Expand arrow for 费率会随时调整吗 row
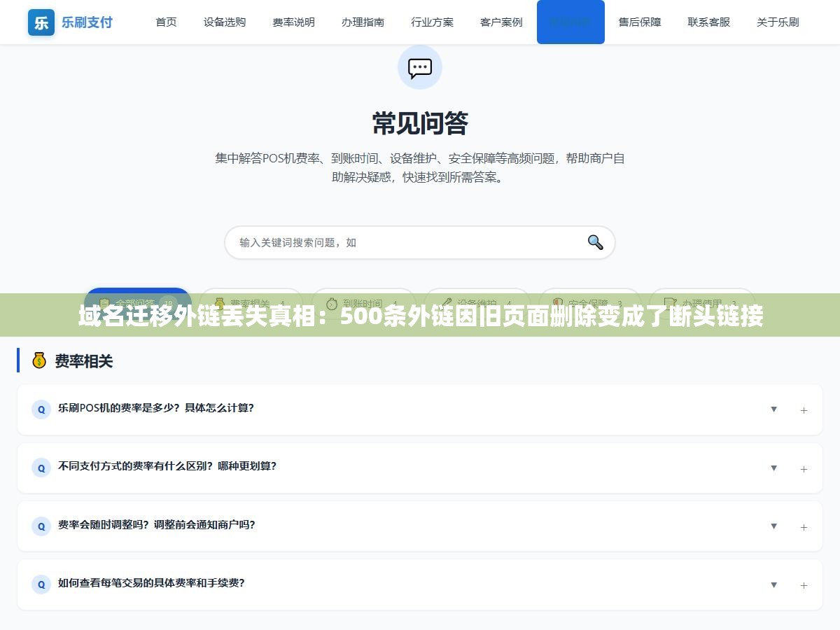 [x=773, y=526]
